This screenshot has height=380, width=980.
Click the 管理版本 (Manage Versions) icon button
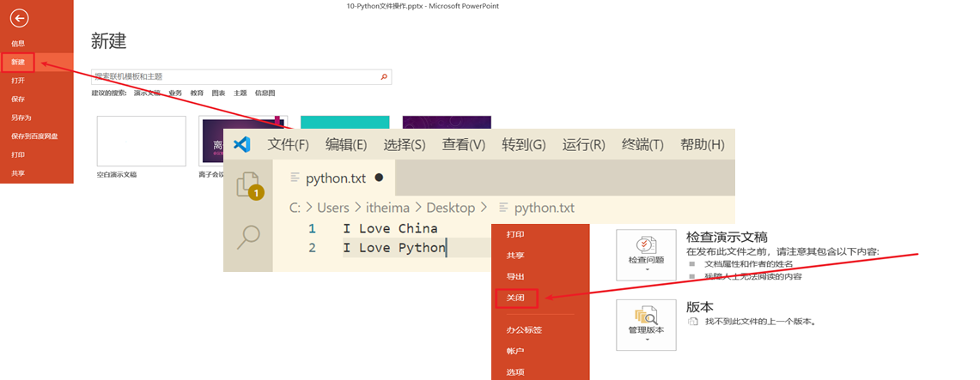point(646,325)
